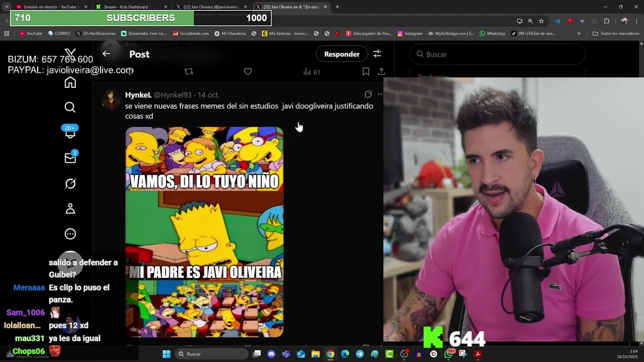The width and height of the screenshot is (644, 362).
Task: Open File Explorer from taskbar
Action: (x=315, y=354)
